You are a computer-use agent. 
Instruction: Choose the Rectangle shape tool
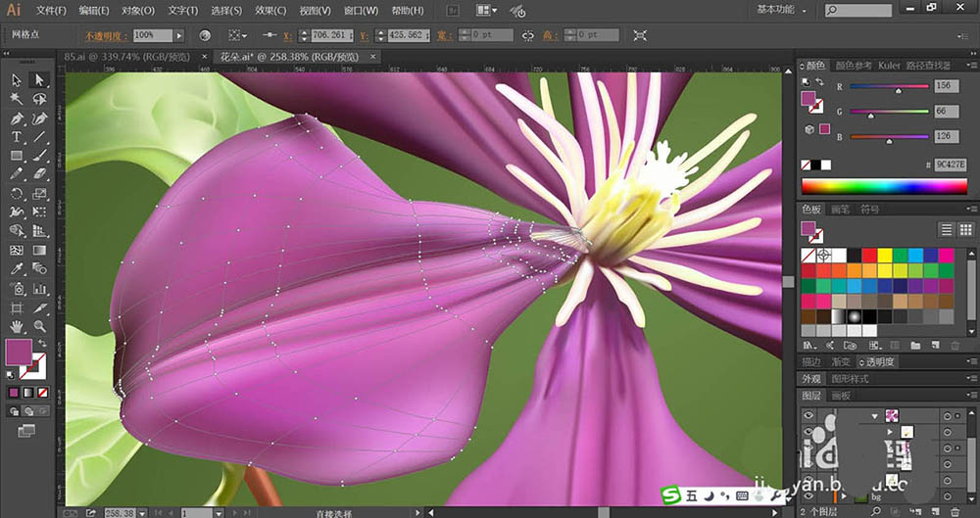(x=17, y=156)
